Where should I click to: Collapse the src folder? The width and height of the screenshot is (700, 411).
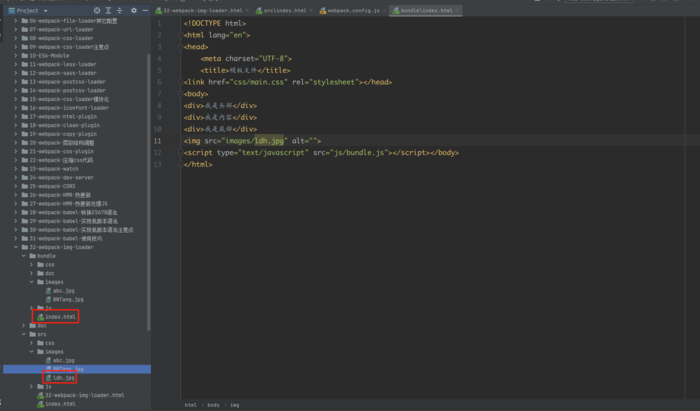tap(24, 334)
